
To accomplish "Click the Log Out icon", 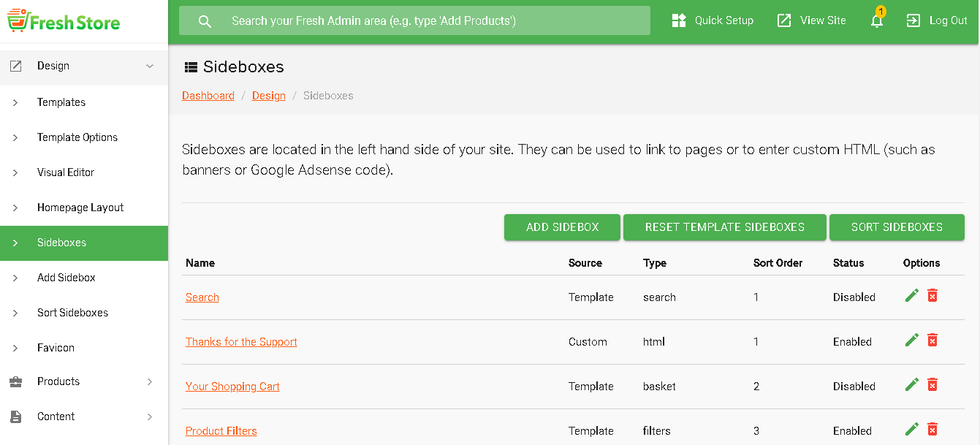I will 913,20.
